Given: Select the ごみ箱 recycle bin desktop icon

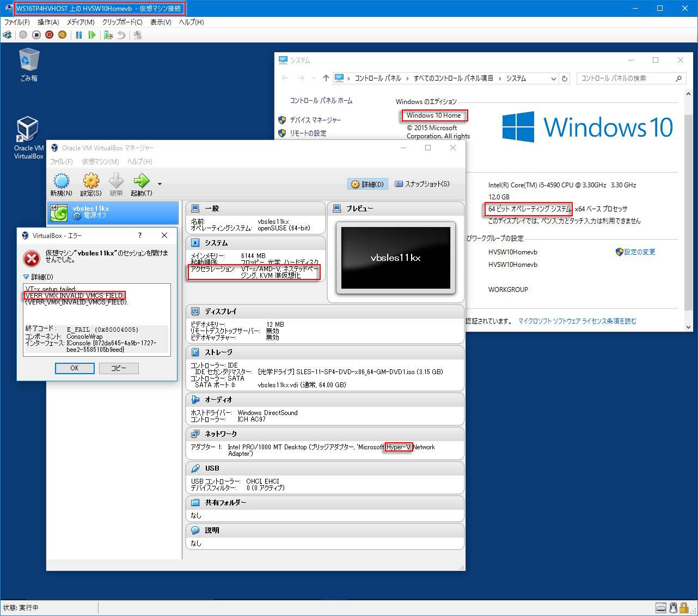Looking at the screenshot, I should pos(29,65).
